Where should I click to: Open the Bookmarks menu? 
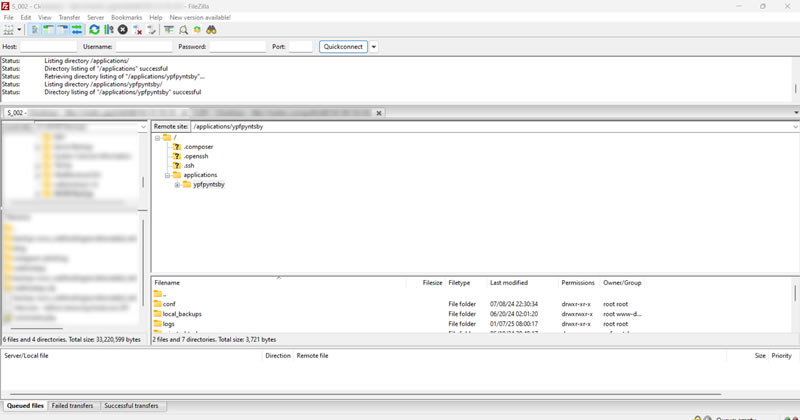coord(127,17)
